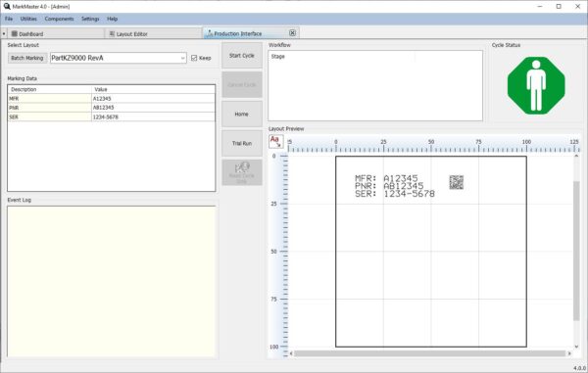Click the 'PNR: AB12345' text in layout preview
This screenshot has height=373, width=588.
click(389, 186)
